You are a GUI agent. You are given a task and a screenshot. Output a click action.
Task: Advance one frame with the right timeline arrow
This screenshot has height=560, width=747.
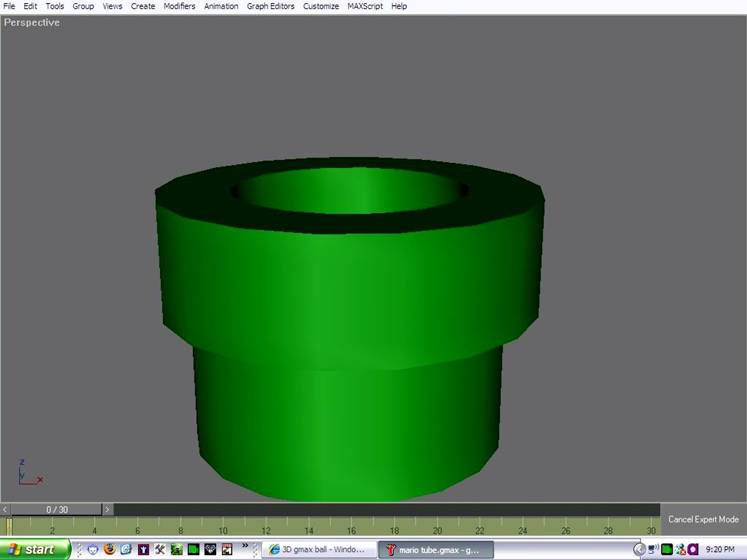coord(107,510)
